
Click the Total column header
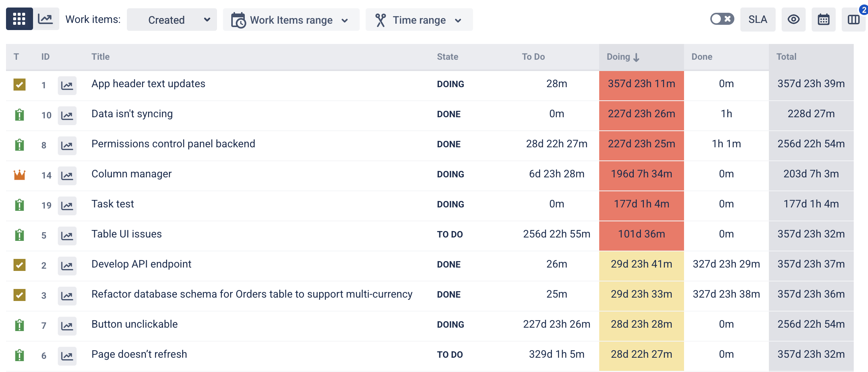pos(786,57)
